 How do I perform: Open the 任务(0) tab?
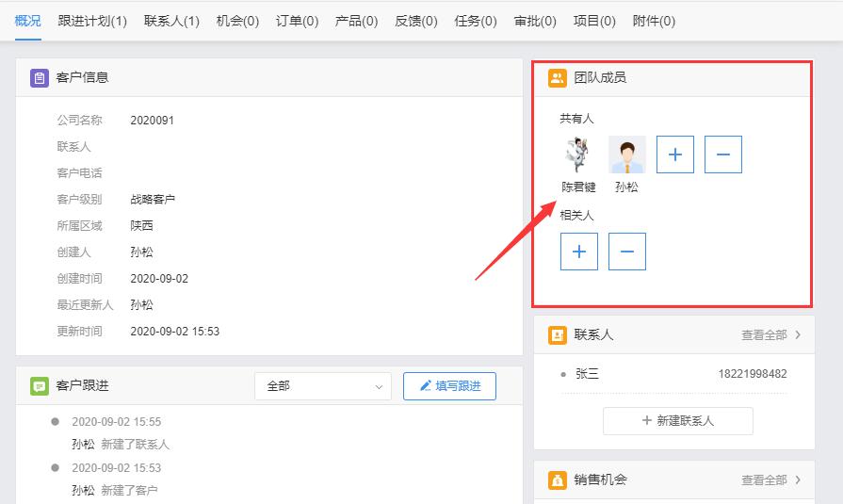476,21
